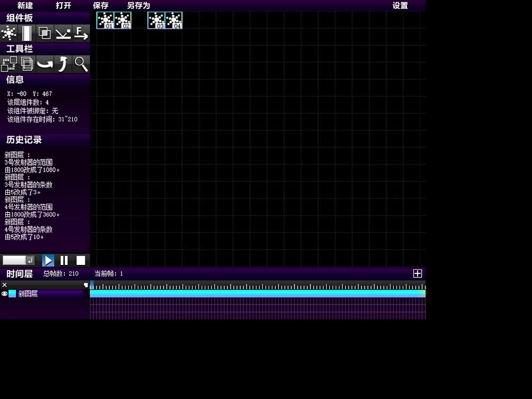Screen dimensions: 532x399
Task: Click 另存为 to save as
Action: pos(138,6)
